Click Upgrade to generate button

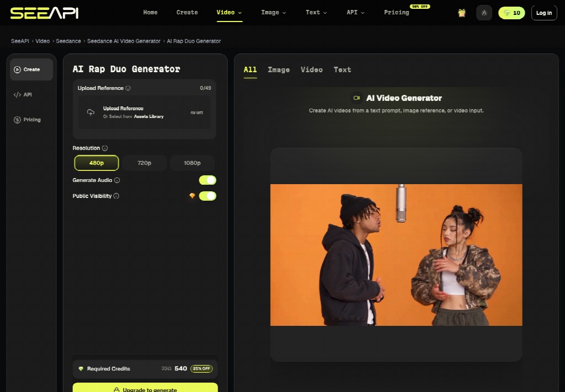click(x=145, y=388)
